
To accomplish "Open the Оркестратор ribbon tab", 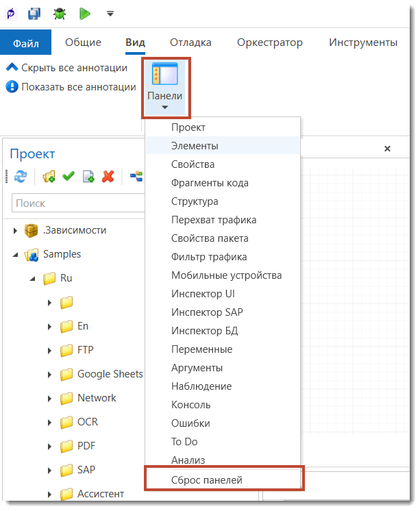I will click(x=269, y=42).
